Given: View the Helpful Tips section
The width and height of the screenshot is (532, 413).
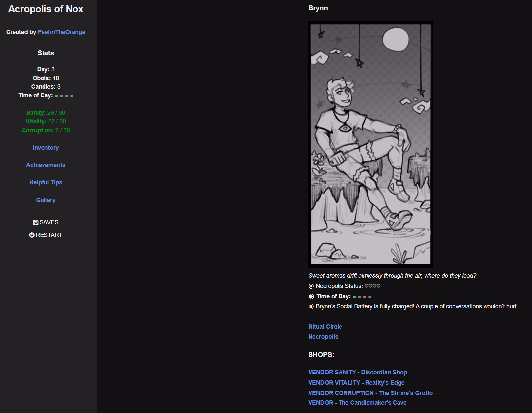Looking at the screenshot, I should pos(45,182).
